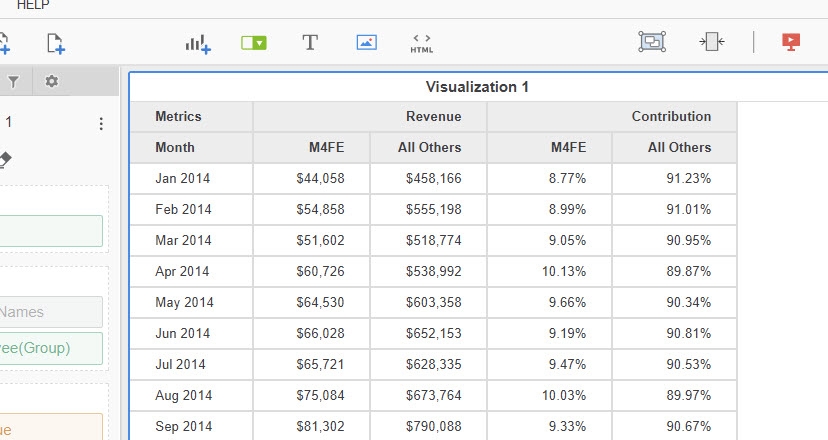828x440 pixels.
Task: Click the fit-width arrows icon
Action: [x=711, y=42]
